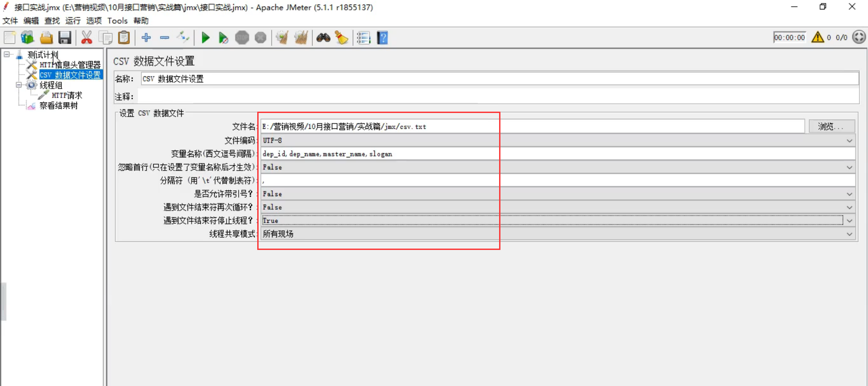This screenshot has width=868, height=386.
Task: Click the 名称 input field
Action: click(500, 79)
